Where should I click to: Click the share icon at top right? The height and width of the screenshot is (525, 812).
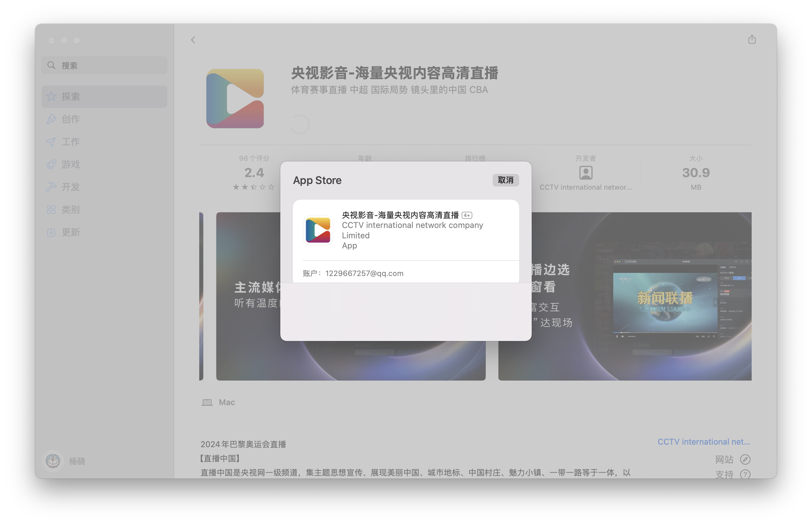coord(752,40)
